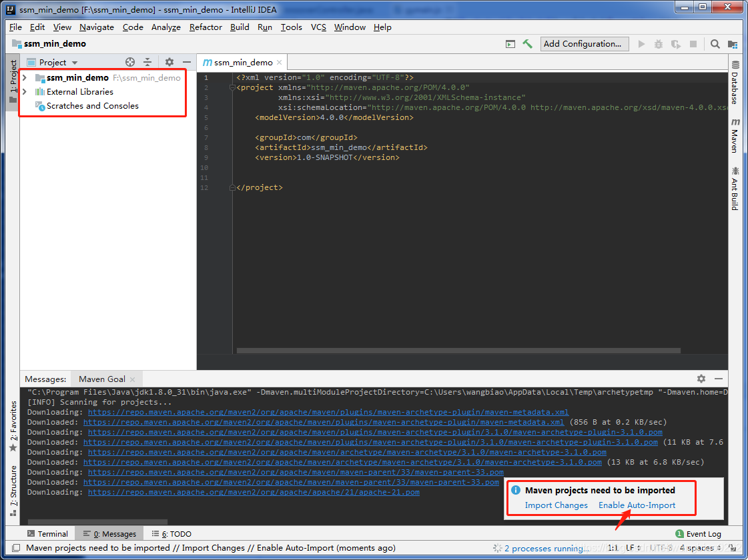Open the Ant Build tool window

[735, 188]
